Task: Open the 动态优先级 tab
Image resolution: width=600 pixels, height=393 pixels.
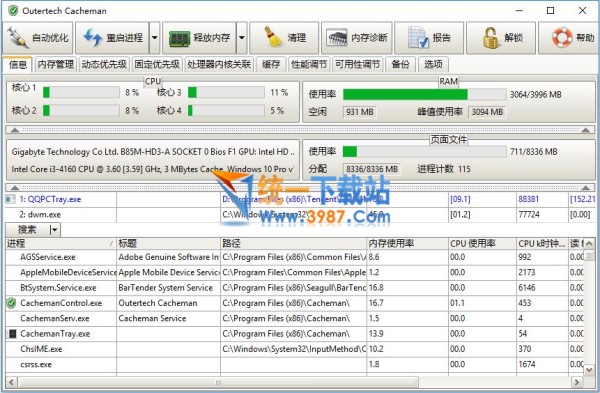Action: 104,64
